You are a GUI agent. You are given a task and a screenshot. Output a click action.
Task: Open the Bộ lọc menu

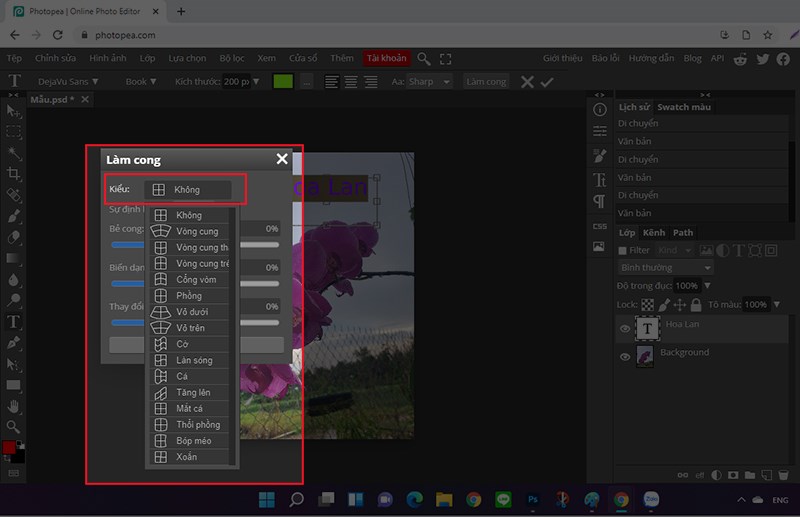coord(232,59)
